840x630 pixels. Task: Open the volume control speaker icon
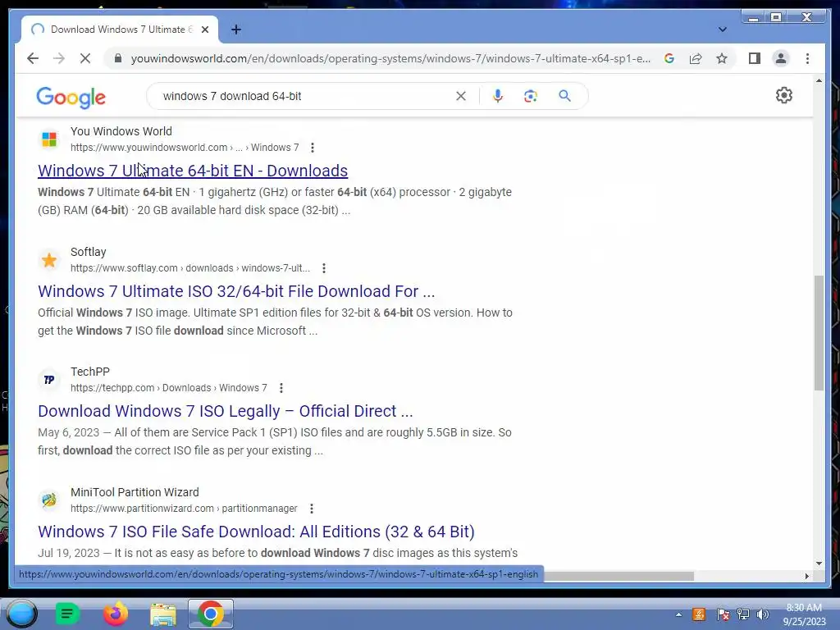point(763,614)
